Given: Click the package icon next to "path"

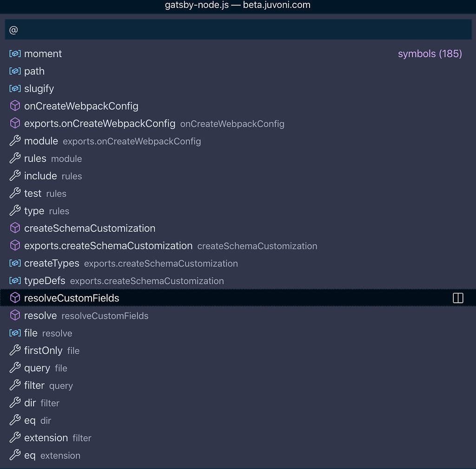Looking at the screenshot, I should pos(14,71).
